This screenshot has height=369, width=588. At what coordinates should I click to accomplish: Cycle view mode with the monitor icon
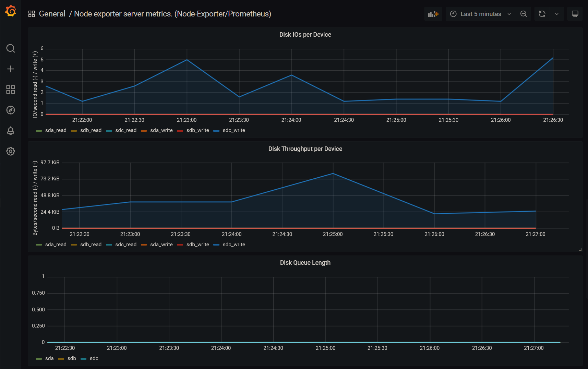coord(575,14)
